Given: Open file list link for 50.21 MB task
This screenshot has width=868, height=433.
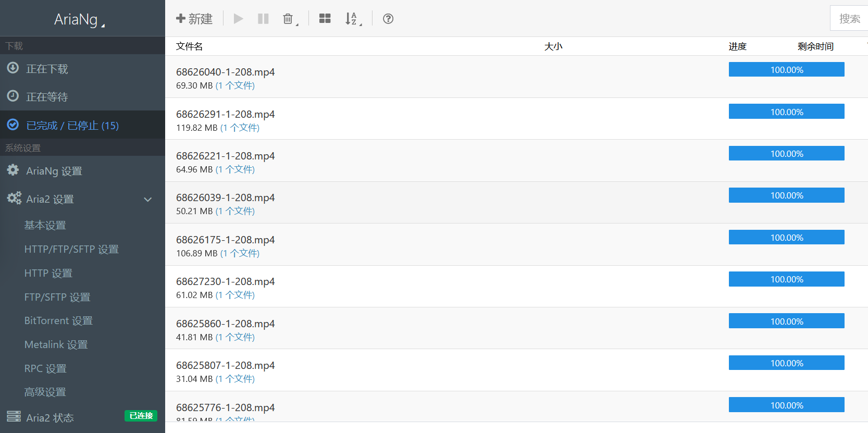Looking at the screenshot, I should tap(235, 211).
